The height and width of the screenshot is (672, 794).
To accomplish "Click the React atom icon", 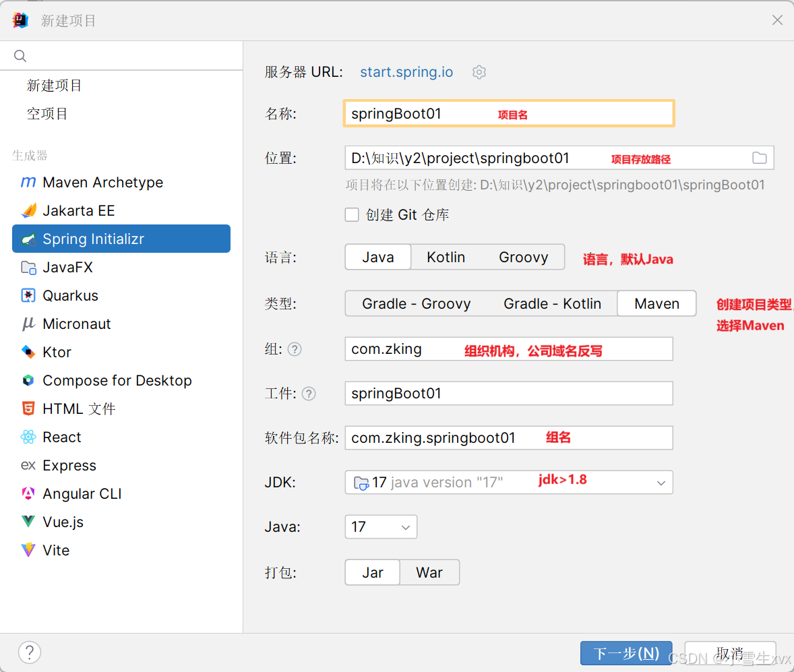I will click(x=28, y=437).
